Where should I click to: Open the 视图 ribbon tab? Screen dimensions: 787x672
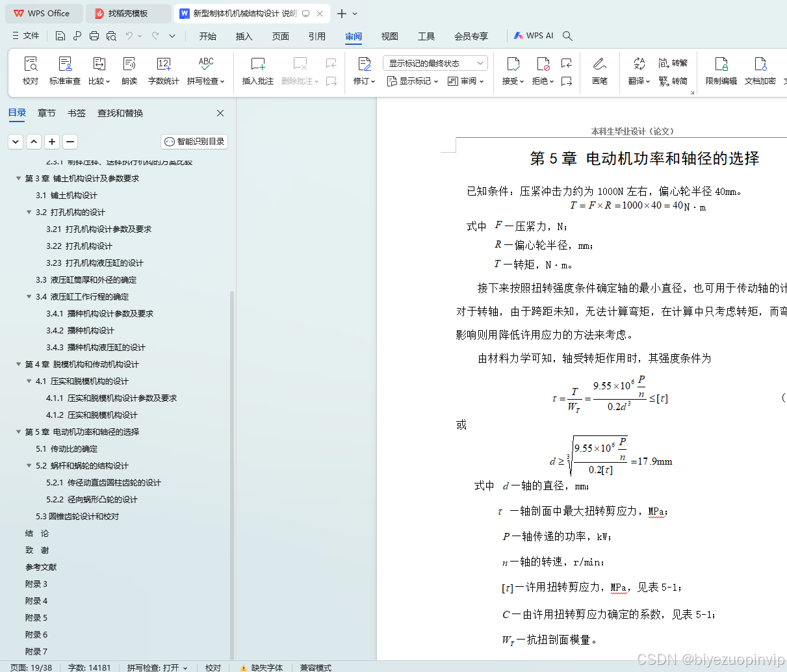tap(390, 36)
